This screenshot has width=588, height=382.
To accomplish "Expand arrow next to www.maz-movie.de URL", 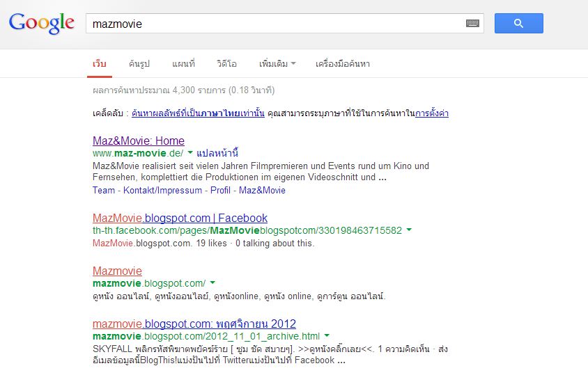I will (190, 152).
